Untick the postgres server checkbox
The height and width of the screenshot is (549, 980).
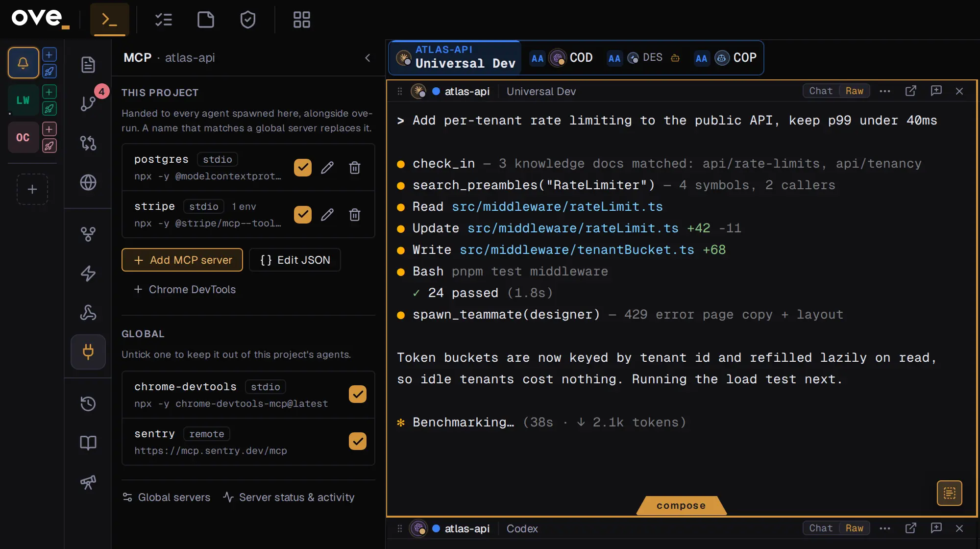(303, 168)
